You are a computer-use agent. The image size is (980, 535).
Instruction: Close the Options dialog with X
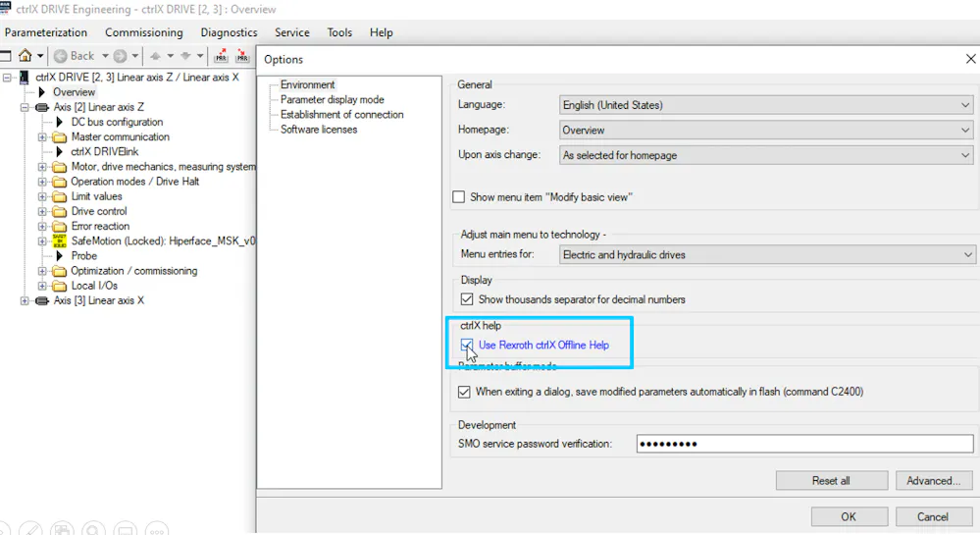pos(970,59)
